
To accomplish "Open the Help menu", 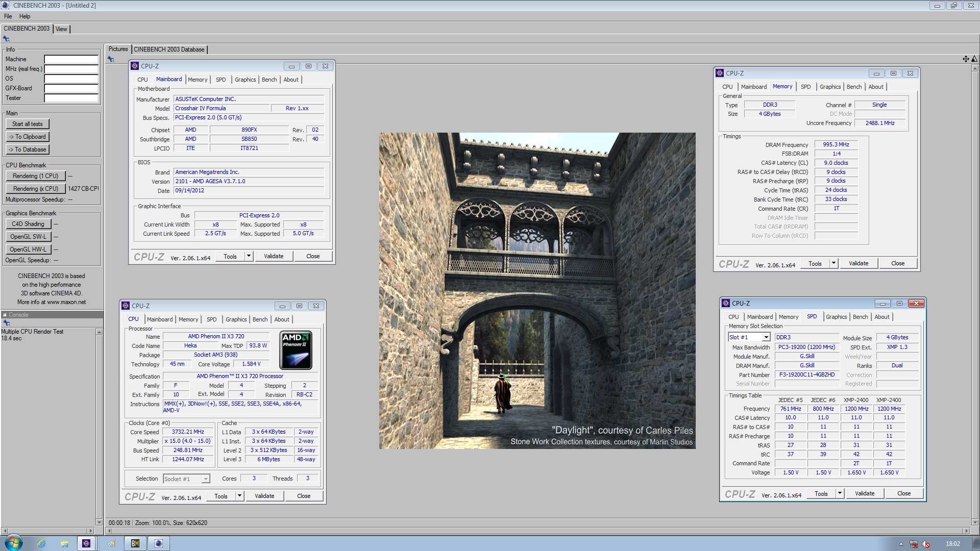I will click(24, 16).
